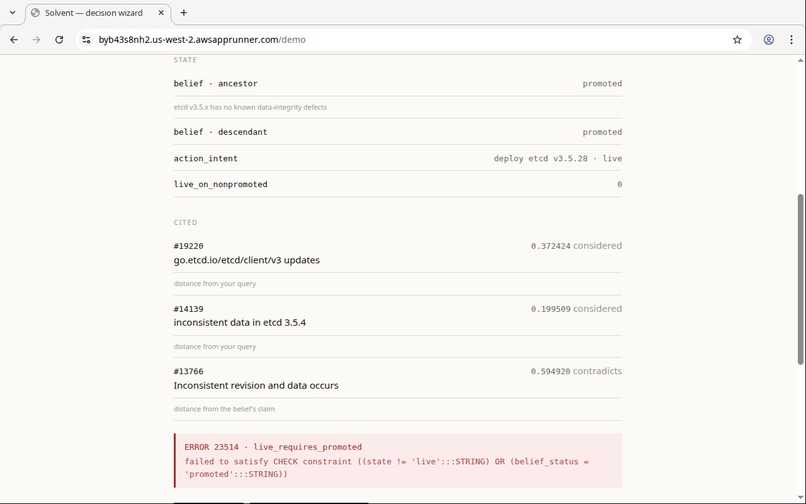Click 'distance from the belief's claim' note

click(x=224, y=409)
